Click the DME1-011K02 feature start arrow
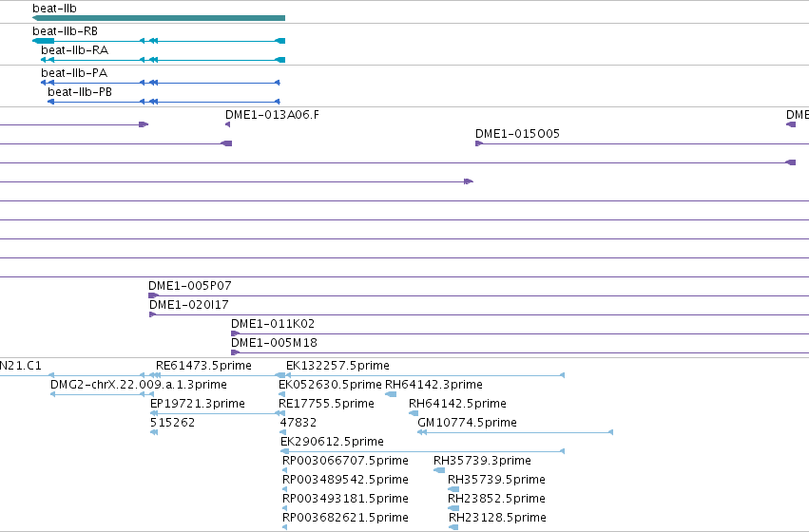 point(235,333)
